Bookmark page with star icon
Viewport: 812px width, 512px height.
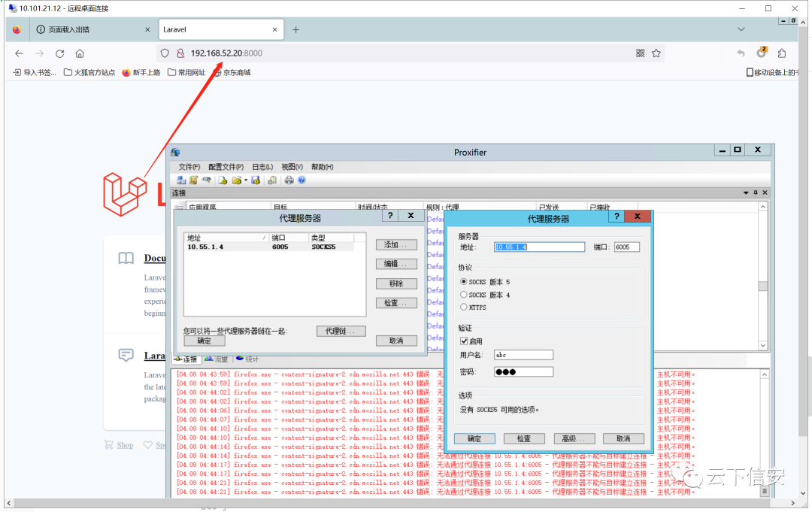[656, 53]
